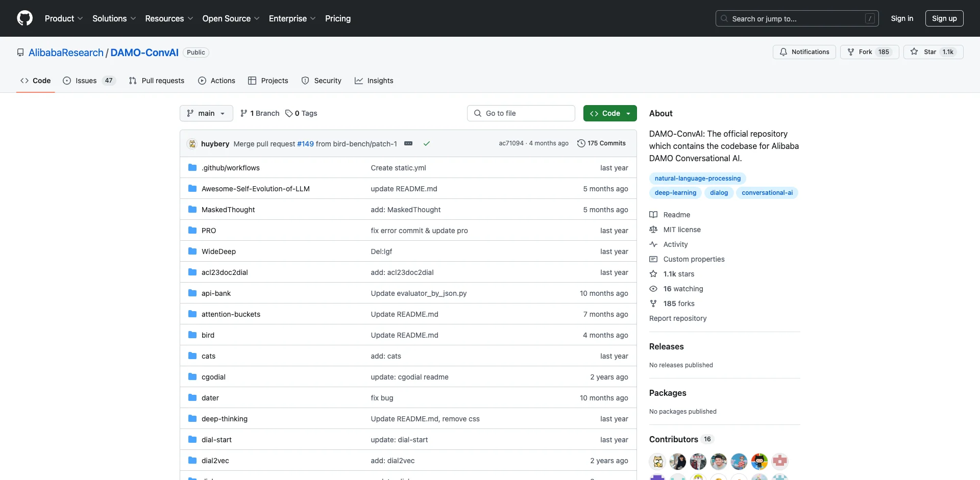Expand the Enterprise menu

point(292,18)
